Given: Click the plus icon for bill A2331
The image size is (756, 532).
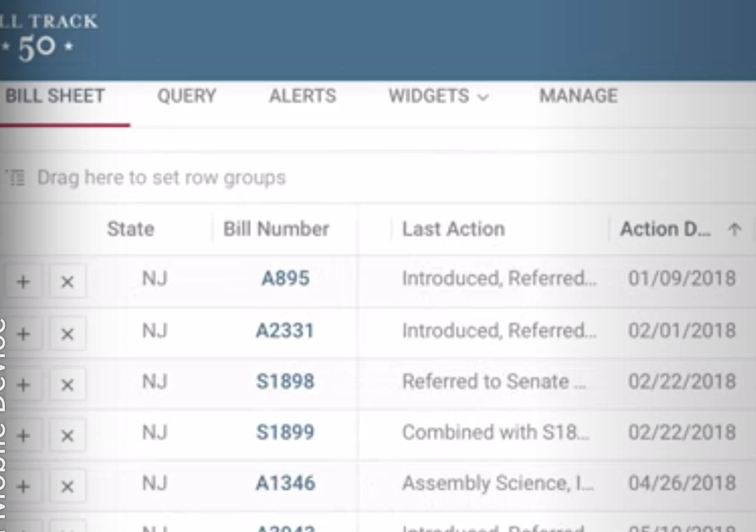Looking at the screenshot, I should coord(23,333).
